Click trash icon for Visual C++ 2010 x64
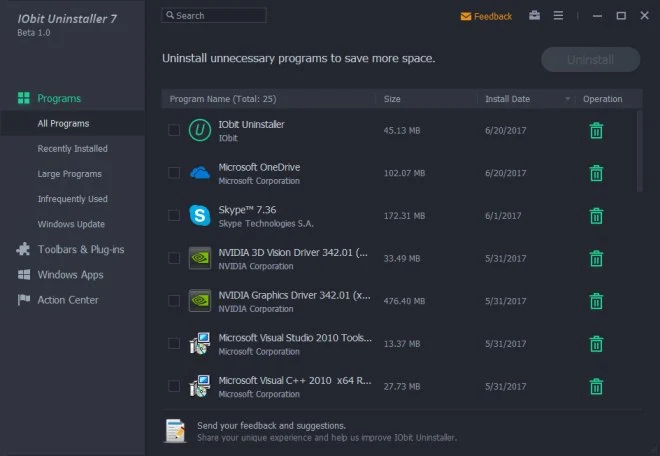Image resolution: width=660 pixels, height=456 pixels. point(596,387)
